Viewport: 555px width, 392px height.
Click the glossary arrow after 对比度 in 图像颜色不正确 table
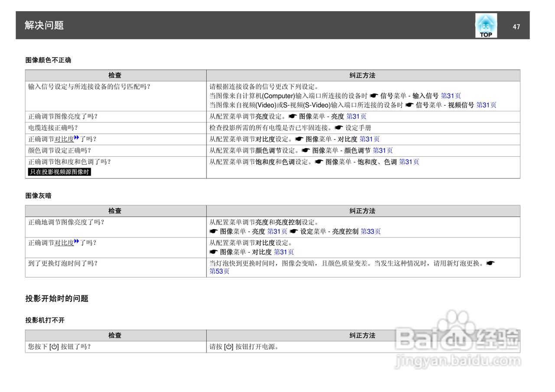[77, 138]
